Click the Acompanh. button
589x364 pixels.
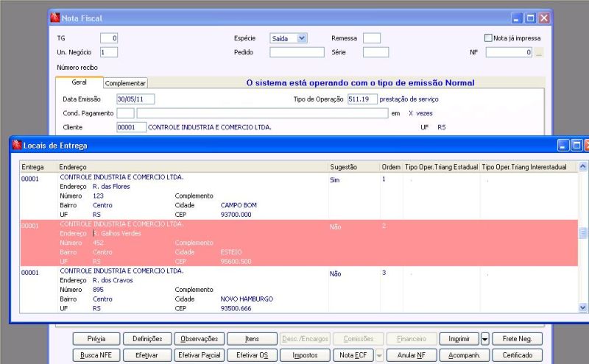click(465, 355)
